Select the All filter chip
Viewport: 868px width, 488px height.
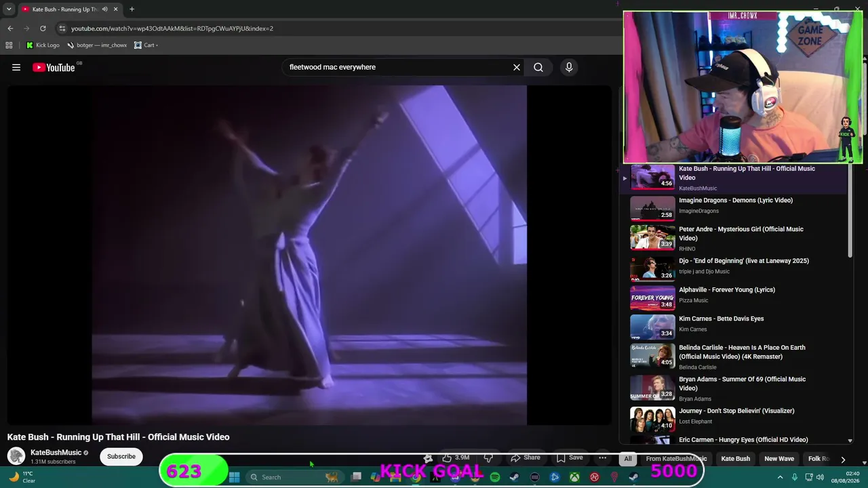point(628,459)
